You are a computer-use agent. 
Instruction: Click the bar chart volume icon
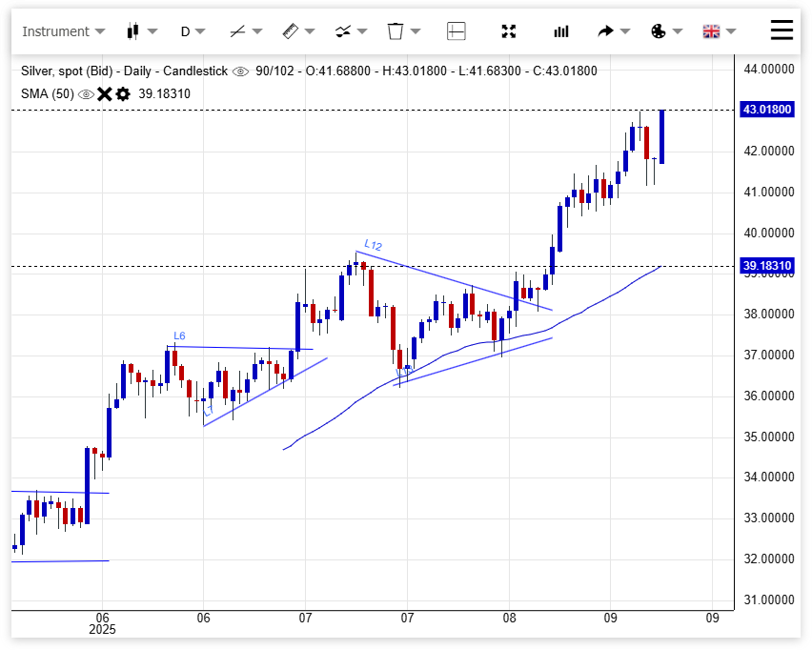tap(561, 31)
